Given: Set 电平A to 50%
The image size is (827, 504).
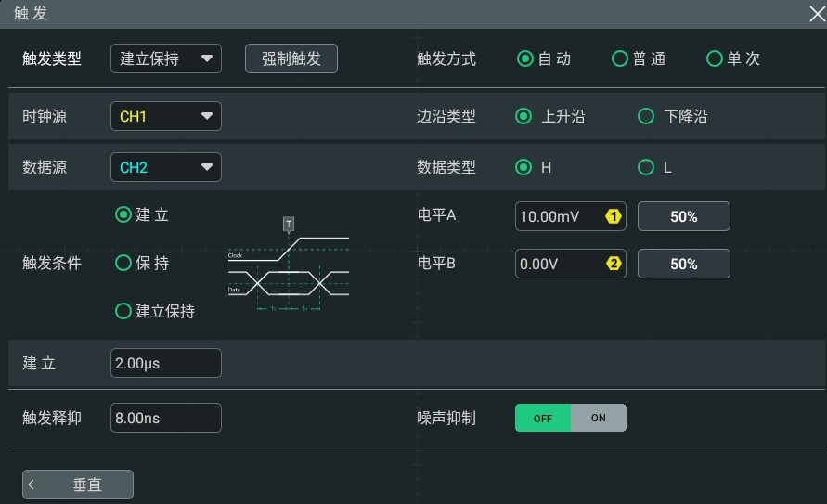Looking at the screenshot, I should 684,216.
